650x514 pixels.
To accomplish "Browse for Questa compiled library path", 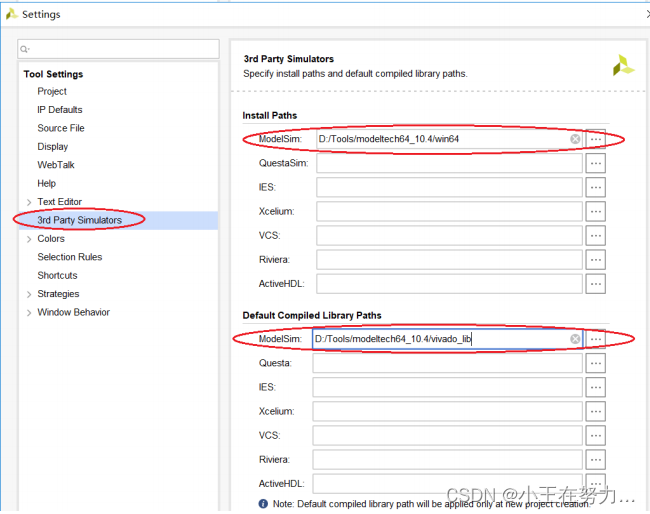I will coord(595,363).
